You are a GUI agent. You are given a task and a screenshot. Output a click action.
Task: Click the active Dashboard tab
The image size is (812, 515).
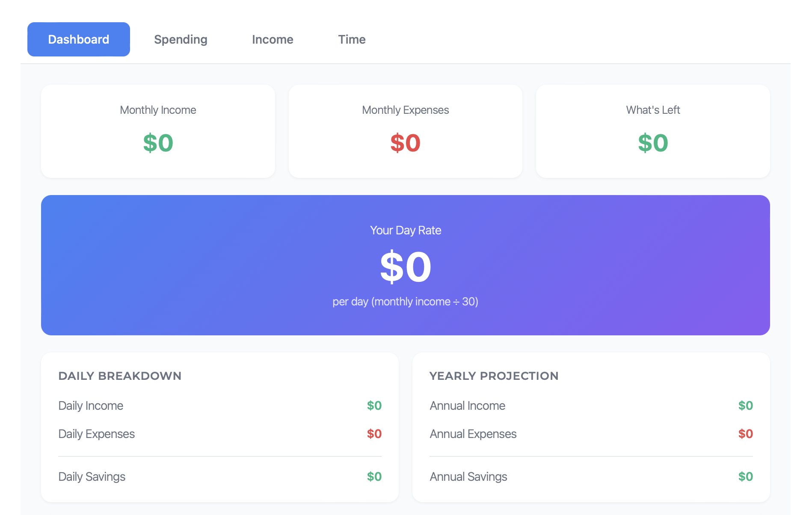click(78, 39)
